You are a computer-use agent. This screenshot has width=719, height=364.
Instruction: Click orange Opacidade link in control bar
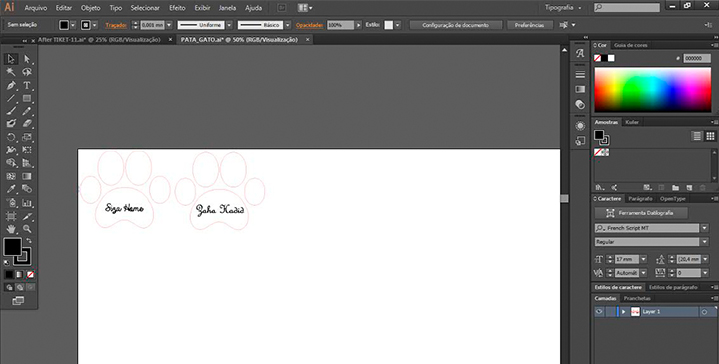[x=310, y=25]
